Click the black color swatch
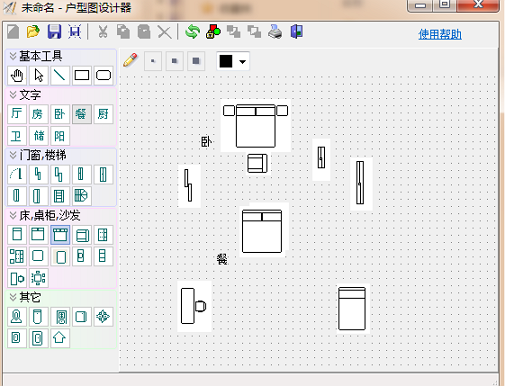The image size is (505, 386). [x=226, y=61]
